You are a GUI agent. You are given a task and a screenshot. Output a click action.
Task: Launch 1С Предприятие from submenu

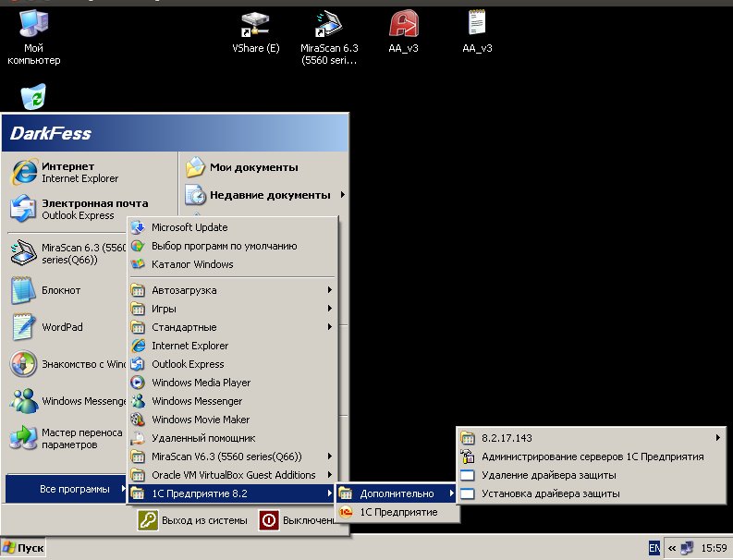397,512
